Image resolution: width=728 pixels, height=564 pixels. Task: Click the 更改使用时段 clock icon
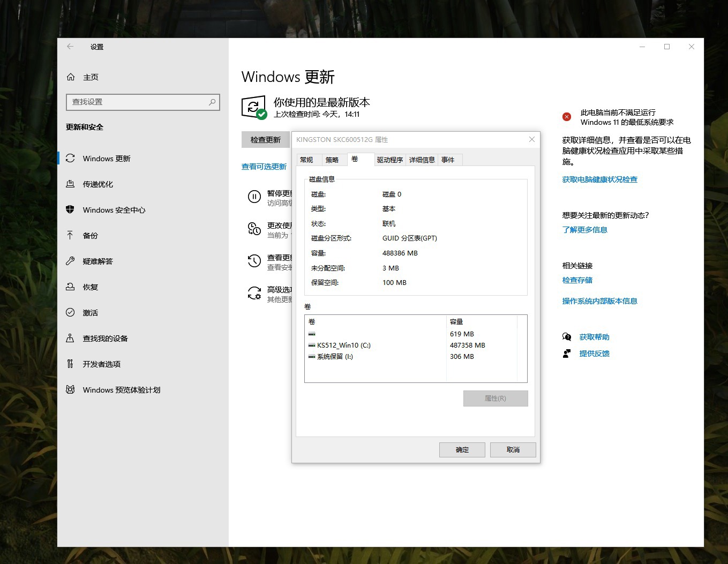[x=254, y=229]
